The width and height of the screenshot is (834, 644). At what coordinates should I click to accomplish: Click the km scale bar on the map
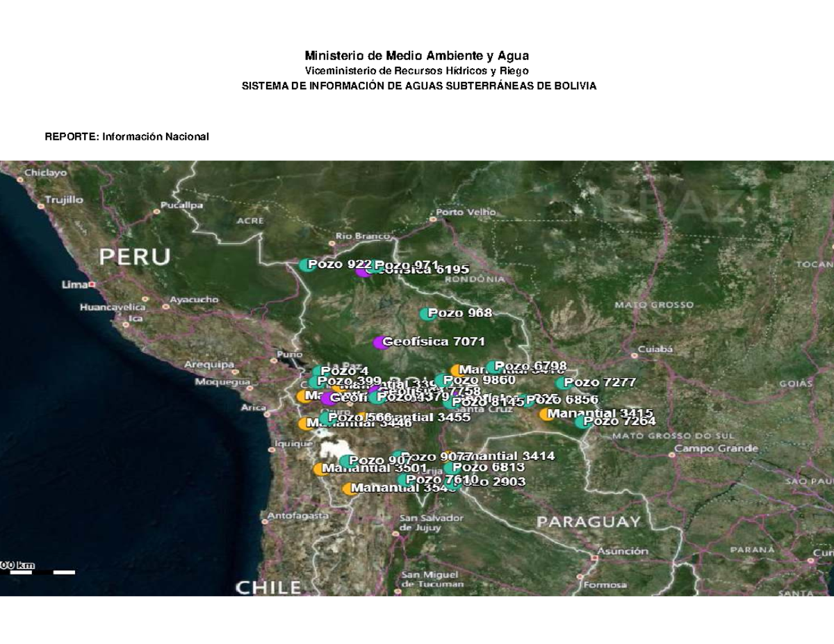[38, 571]
